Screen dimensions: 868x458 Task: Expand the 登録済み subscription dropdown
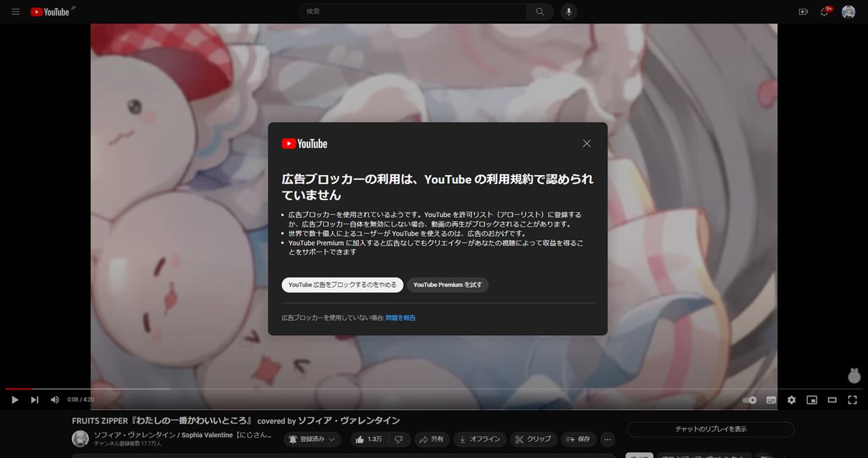tap(312, 439)
